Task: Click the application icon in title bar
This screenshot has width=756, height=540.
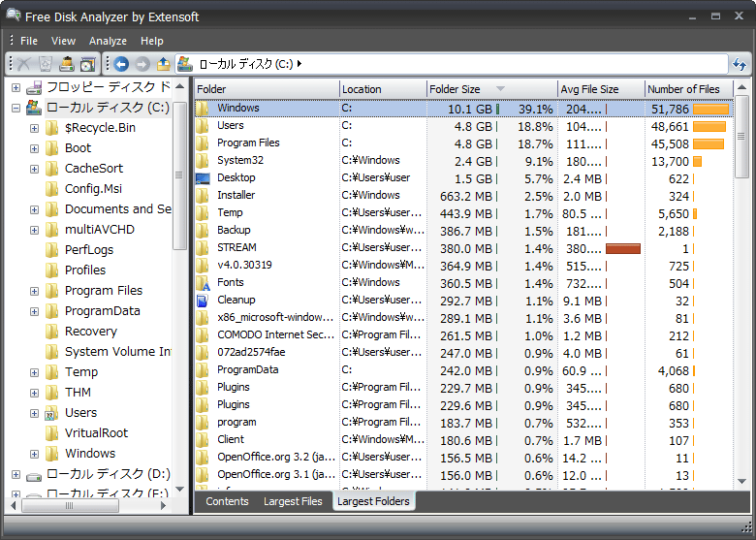Action: (13, 16)
